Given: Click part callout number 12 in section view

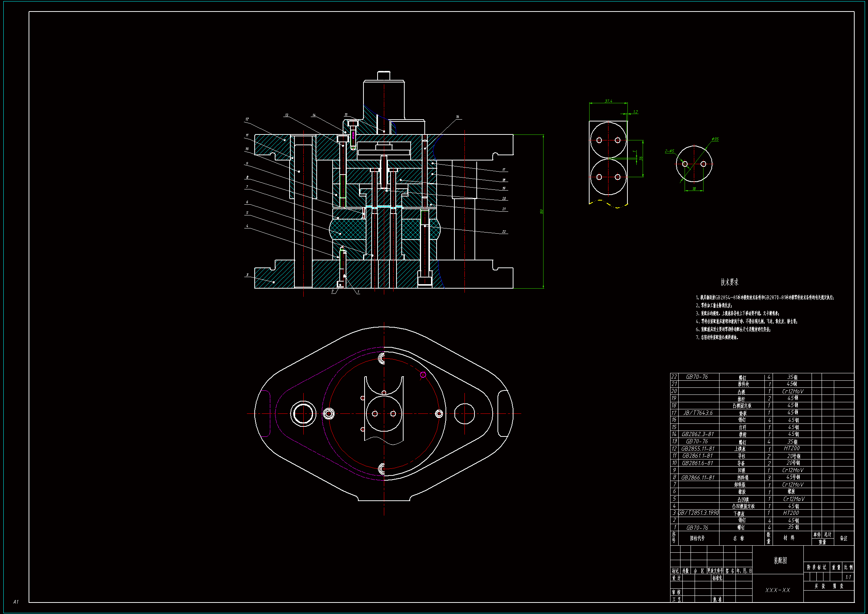Looking at the screenshot, I should click(x=247, y=119).
